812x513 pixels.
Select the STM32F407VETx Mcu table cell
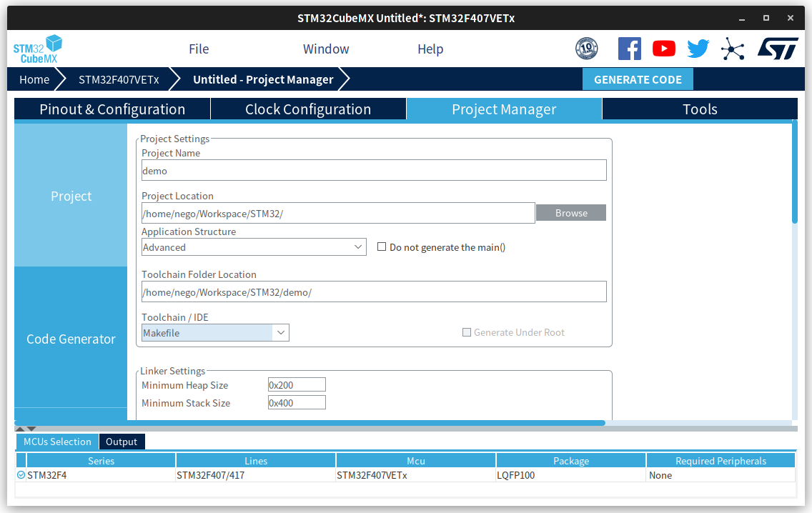416,474
